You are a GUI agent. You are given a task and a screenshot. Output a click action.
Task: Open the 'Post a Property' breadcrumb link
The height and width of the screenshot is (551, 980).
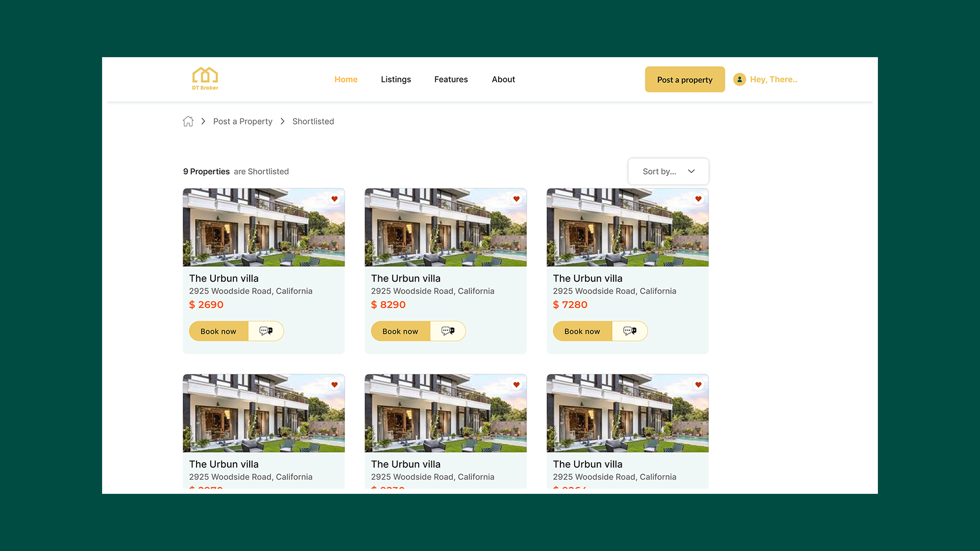242,121
